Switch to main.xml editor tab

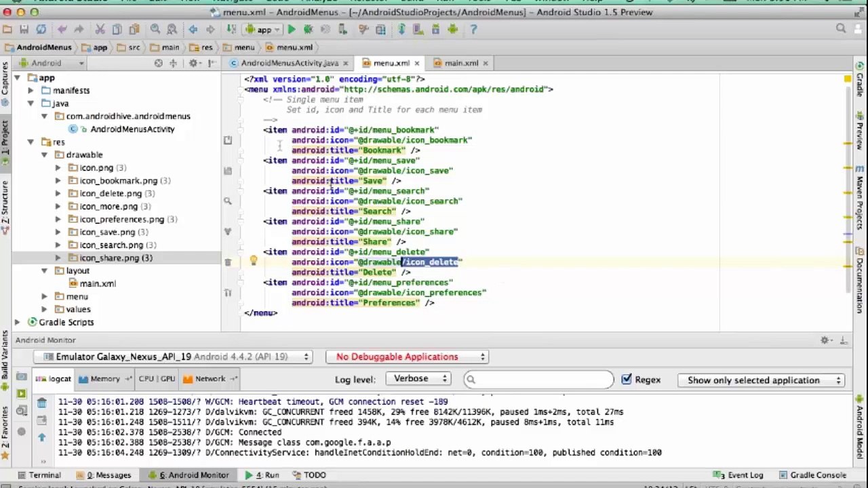tap(461, 63)
